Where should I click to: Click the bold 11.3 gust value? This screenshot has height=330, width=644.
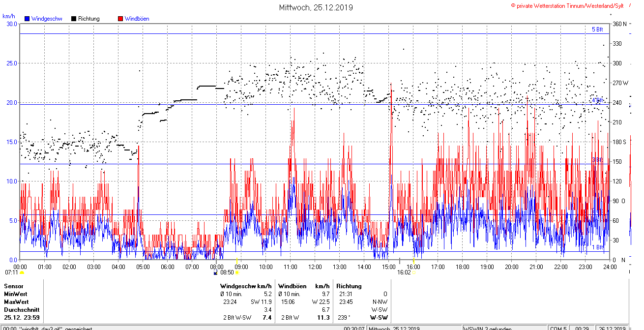[324, 318]
